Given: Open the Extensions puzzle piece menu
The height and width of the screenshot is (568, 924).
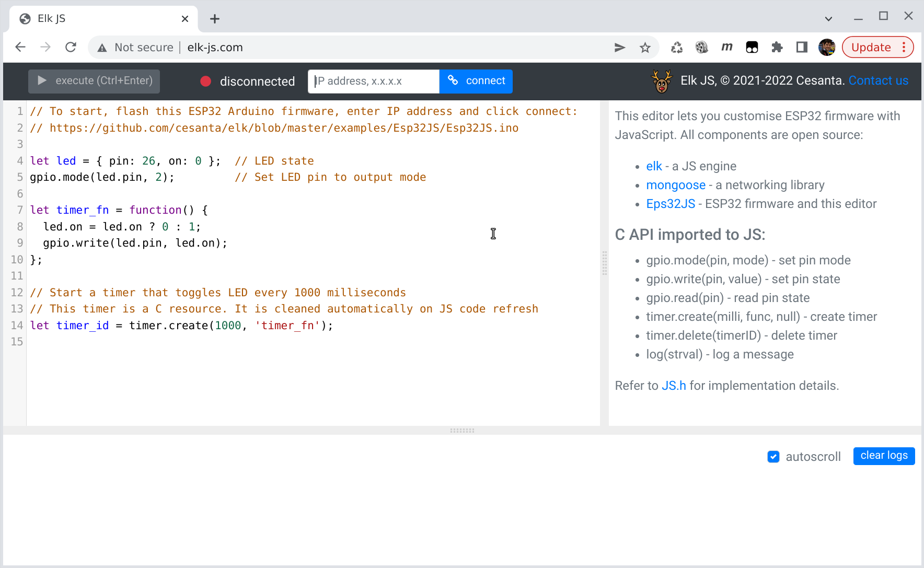Looking at the screenshot, I should [x=777, y=48].
